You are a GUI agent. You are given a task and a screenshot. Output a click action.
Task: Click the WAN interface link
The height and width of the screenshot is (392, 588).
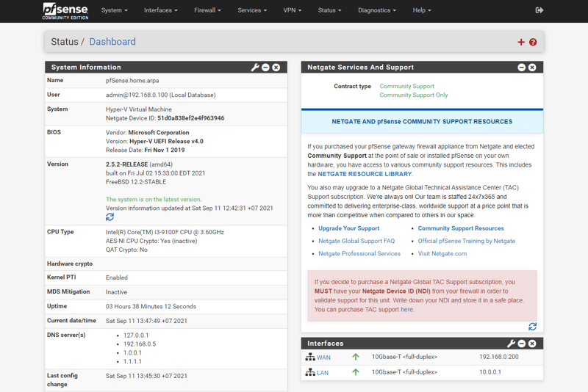(x=323, y=357)
